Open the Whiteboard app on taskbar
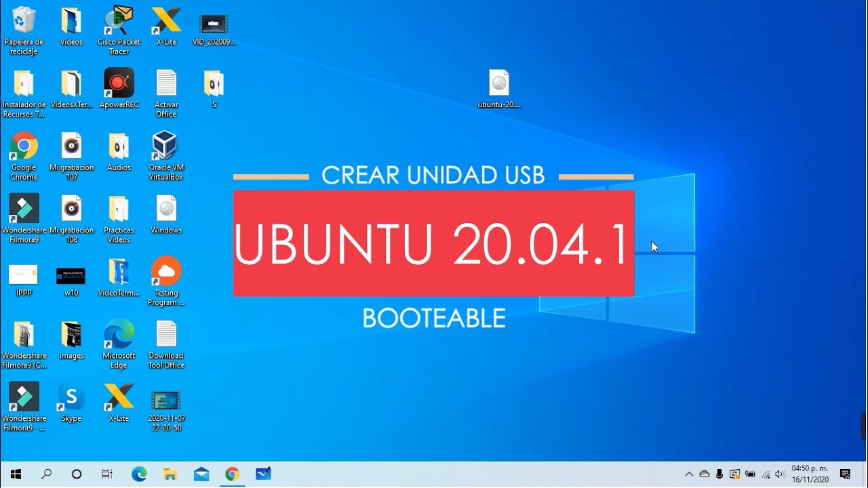 [x=264, y=474]
